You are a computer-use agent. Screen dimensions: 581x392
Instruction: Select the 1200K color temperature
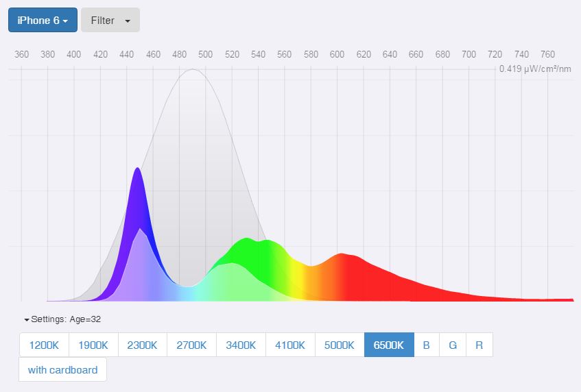[44, 345]
